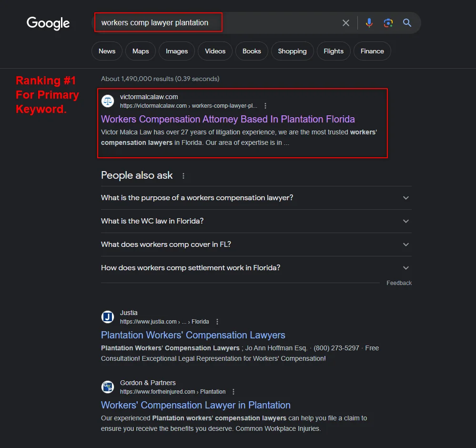Expand 'What does workers comp cover in FL?'
Screen dimensions: 476x448
pyautogui.click(x=256, y=244)
